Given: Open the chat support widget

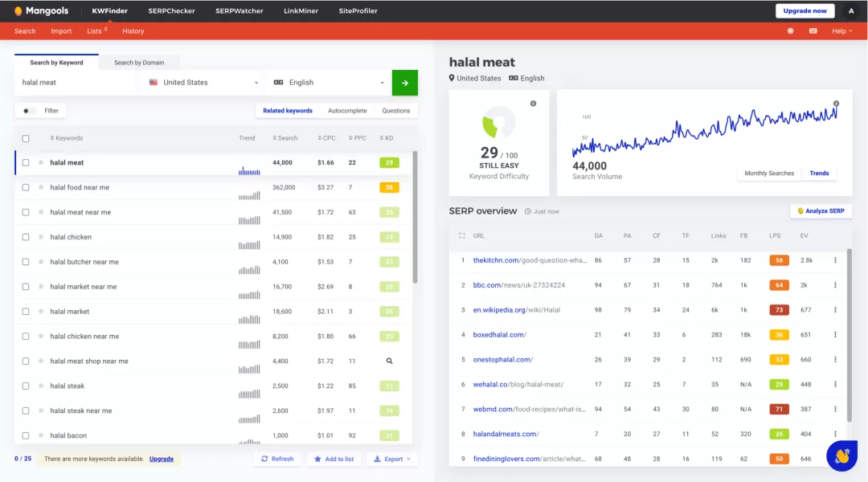Looking at the screenshot, I should [x=842, y=456].
